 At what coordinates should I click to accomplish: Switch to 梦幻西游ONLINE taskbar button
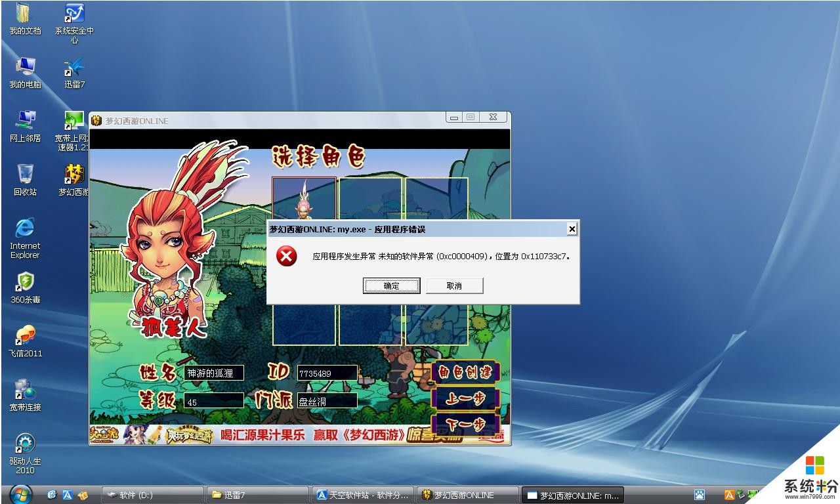[467, 495]
